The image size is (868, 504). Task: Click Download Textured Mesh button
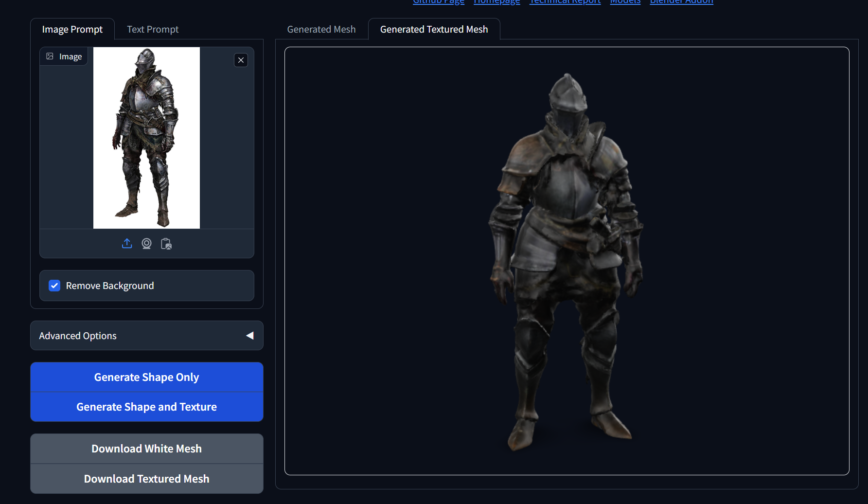(147, 479)
